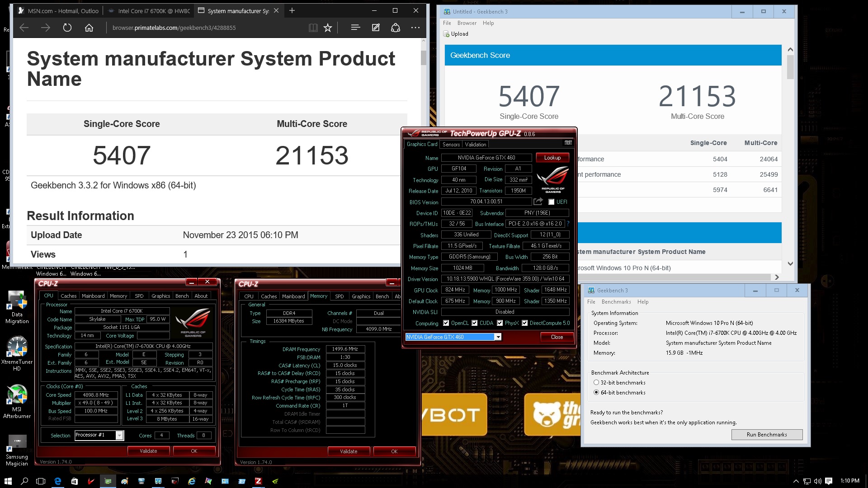The image size is (868, 488).
Task: Add page to favorites with star icon
Action: pos(328,28)
